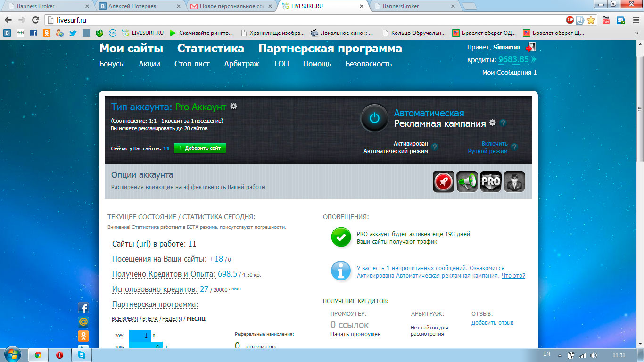
Task: Click the livesurf.ru address bar
Action: pyautogui.click(x=304, y=20)
